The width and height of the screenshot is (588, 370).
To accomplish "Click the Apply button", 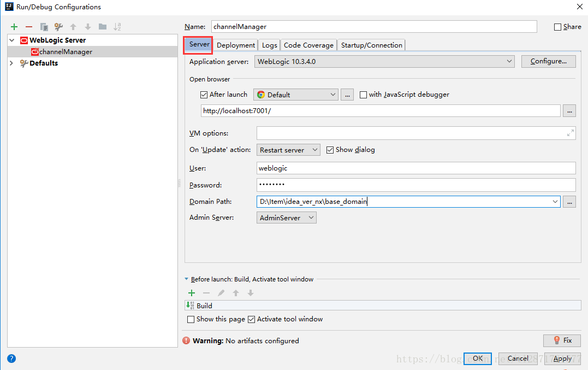I will (x=562, y=359).
